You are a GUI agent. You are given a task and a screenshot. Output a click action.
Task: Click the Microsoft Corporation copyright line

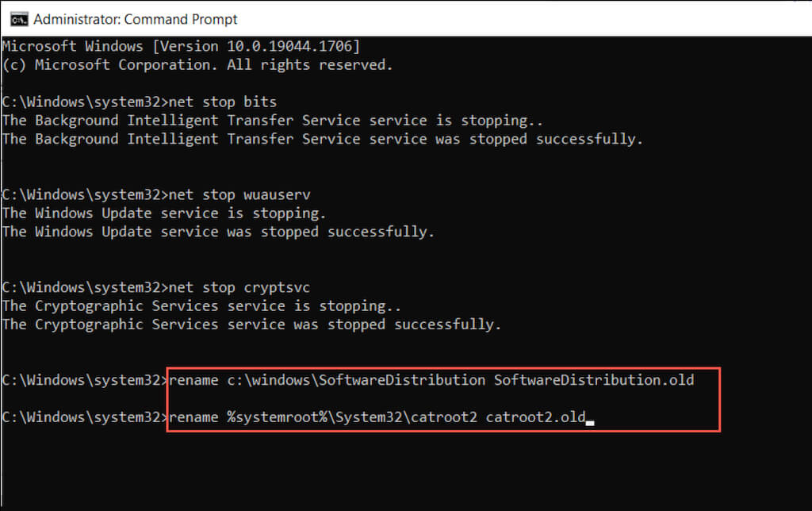tap(197, 65)
